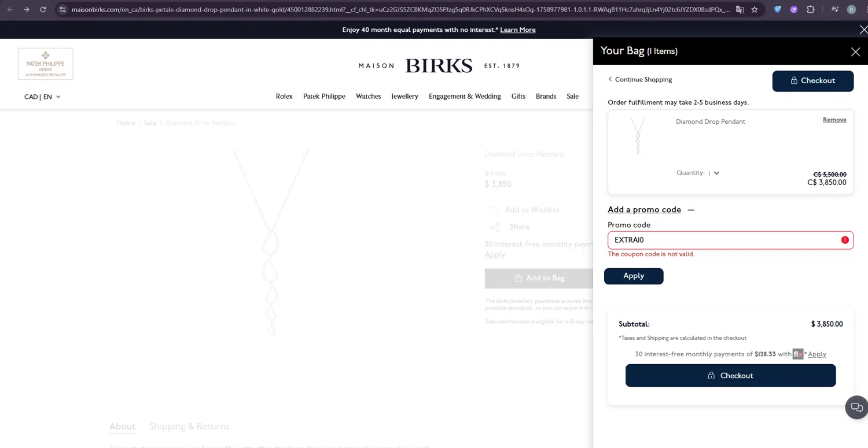Viewport: 868px width, 448px height.
Task: Click the Subtotal amount $ 3,850.00
Action: coord(827,324)
